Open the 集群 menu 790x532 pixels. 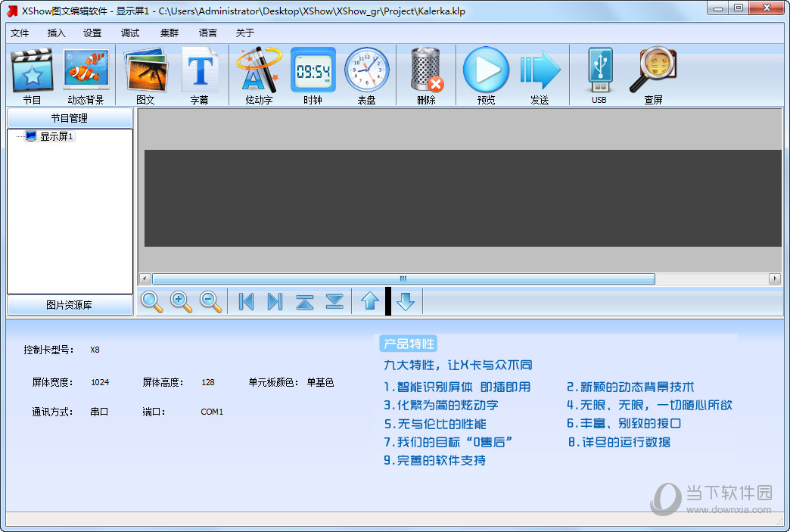pos(170,33)
